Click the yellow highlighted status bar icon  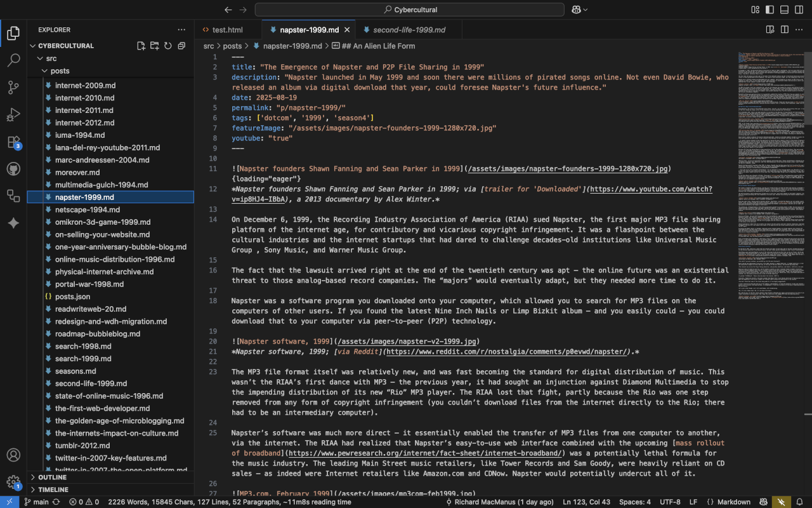(x=782, y=502)
